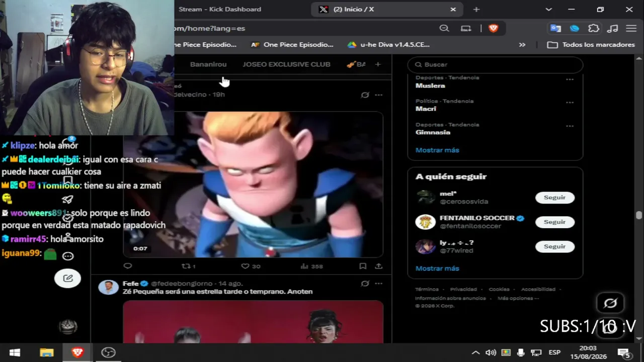This screenshot has width=644, height=362.
Task: Show hidden system tray icons
Action: tap(475, 352)
